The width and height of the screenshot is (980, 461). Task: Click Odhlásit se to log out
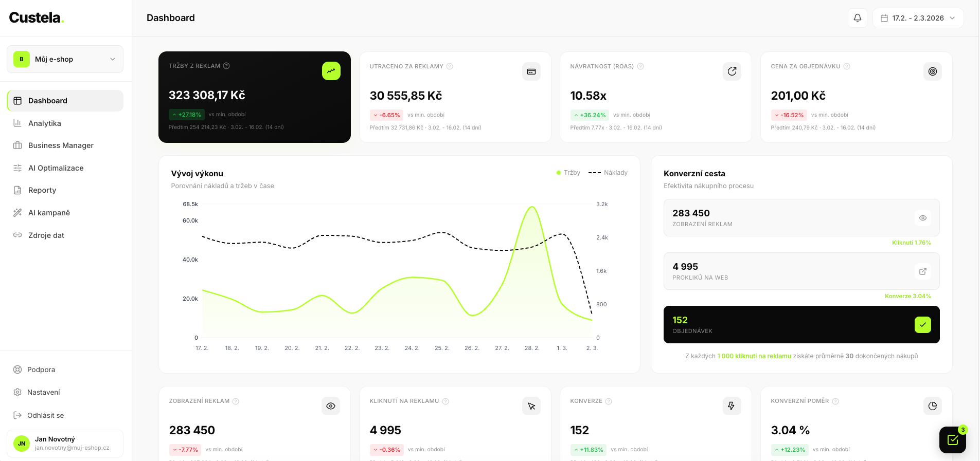point(45,415)
